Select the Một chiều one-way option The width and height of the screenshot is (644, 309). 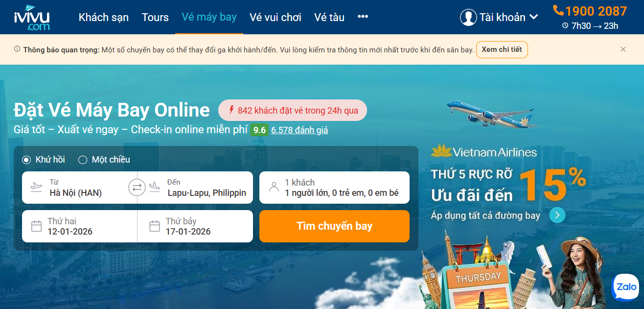(x=104, y=160)
